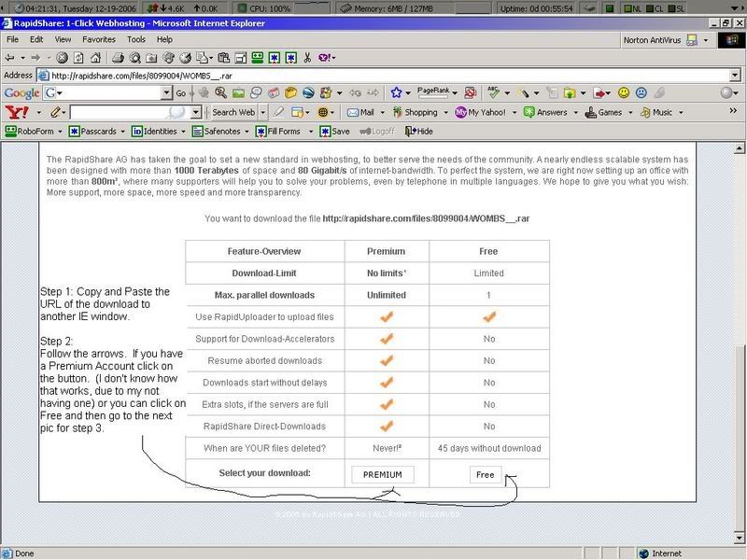This screenshot has height=560, width=747.
Task: Click the RoboForm Hide button
Action: coord(418,132)
